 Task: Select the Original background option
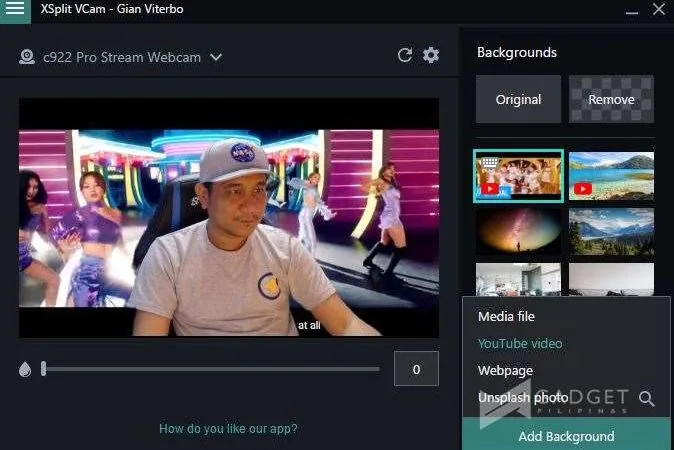(518, 99)
